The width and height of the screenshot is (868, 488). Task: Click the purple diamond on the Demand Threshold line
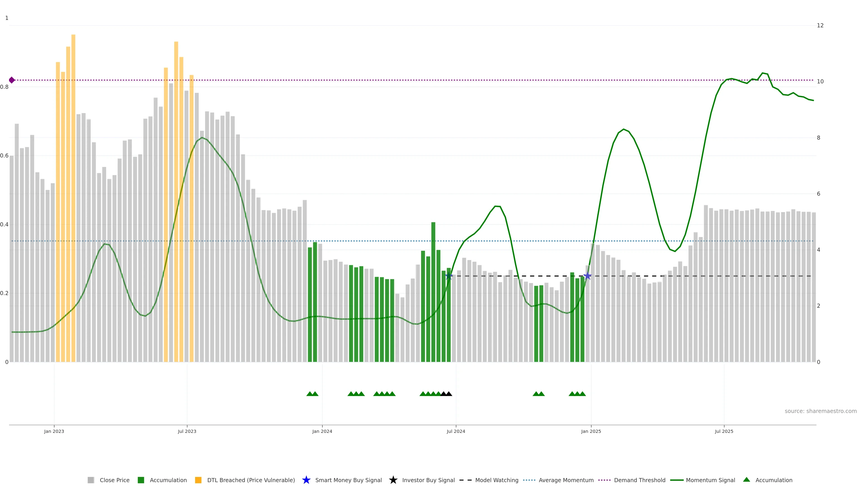point(12,80)
